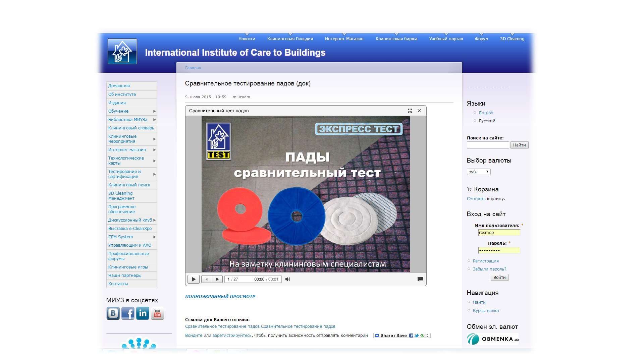Image resolution: width=644 pixels, height=362 pixels.
Task: Open the Новости top menu item
Action: [247, 39]
